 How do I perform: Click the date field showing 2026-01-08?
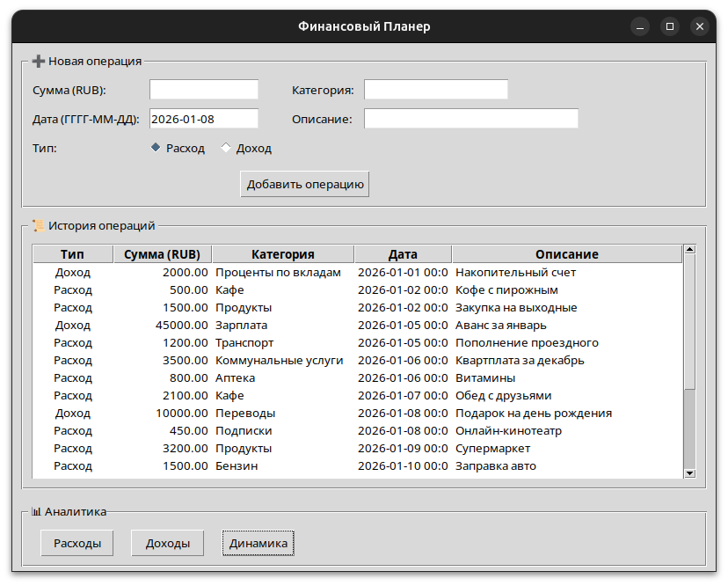[204, 119]
